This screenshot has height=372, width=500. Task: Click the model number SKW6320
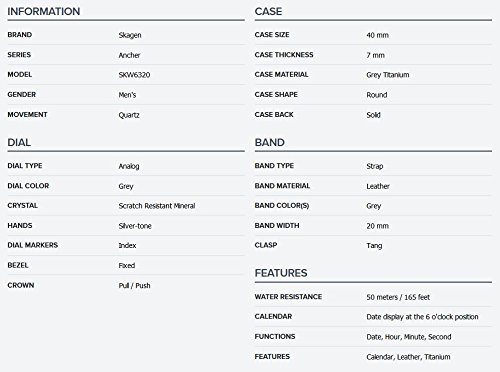[x=134, y=75]
